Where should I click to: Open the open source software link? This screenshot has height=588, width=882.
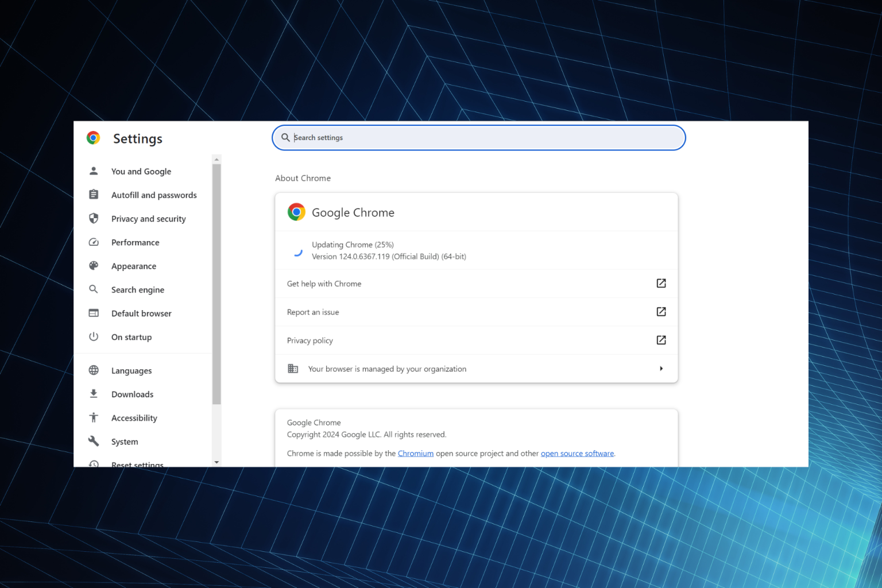(577, 454)
